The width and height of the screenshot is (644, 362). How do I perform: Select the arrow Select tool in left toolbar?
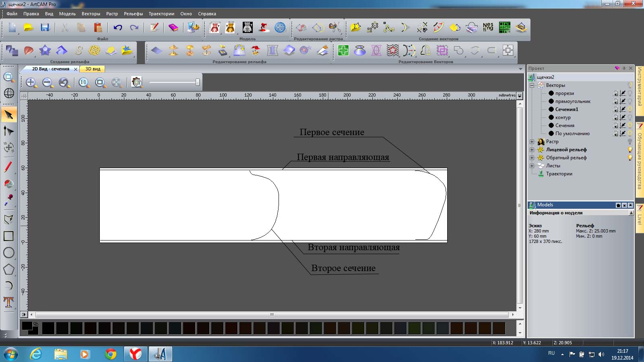[9, 115]
